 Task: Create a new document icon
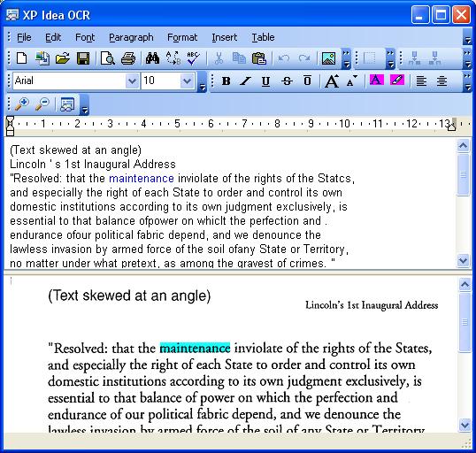[x=21, y=58]
